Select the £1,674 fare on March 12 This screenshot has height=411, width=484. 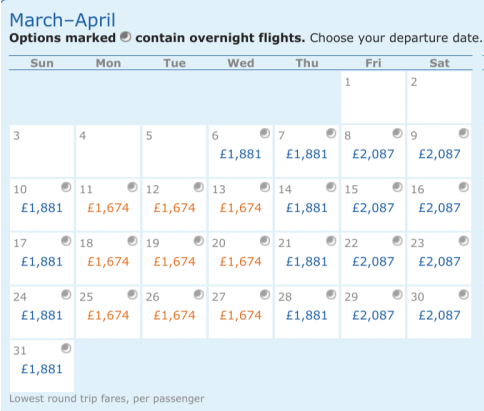[174, 208]
